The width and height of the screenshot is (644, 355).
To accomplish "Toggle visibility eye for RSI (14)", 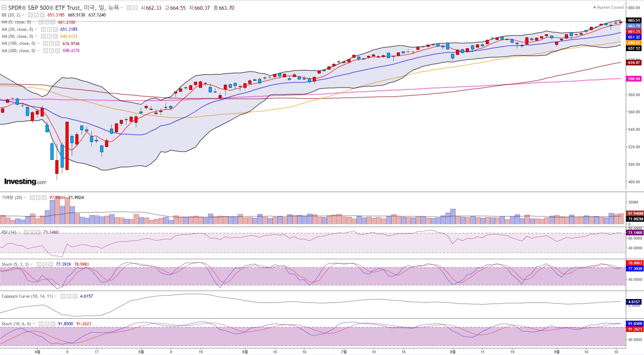I will pyautogui.click(x=26, y=232).
